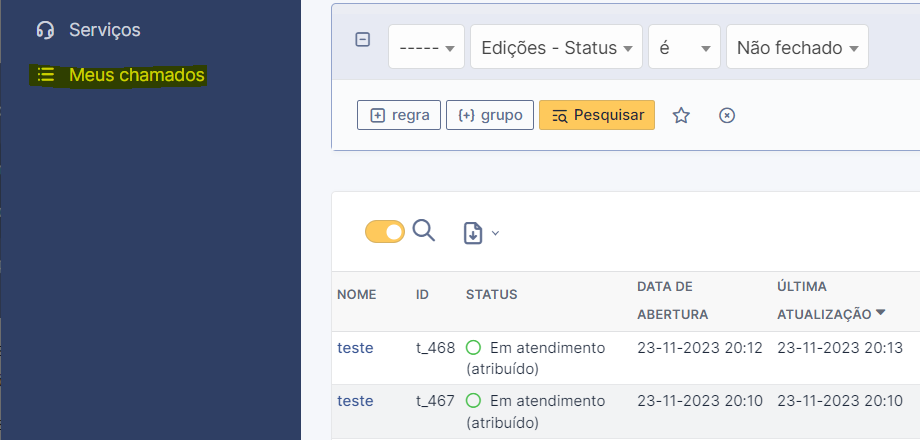Click the magnifying glass icon above the table
Screen dimensions: 920x440
[424, 231]
